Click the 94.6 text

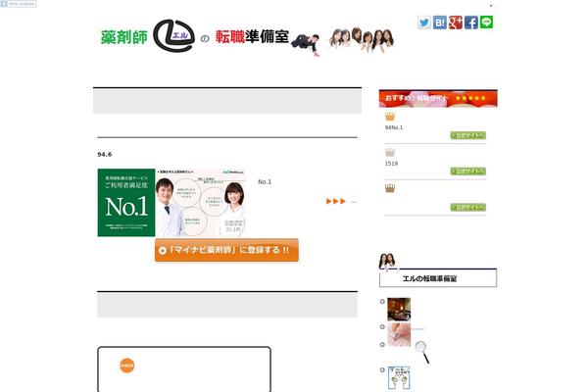[104, 154]
